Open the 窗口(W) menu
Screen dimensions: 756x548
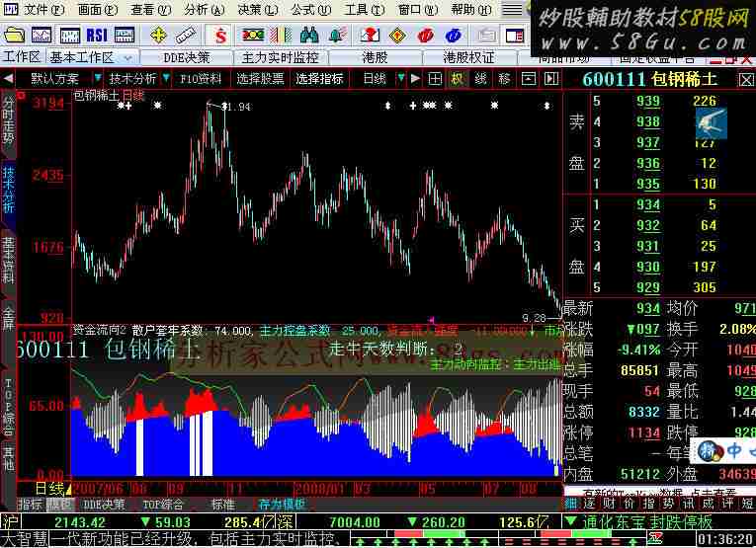[x=418, y=10]
